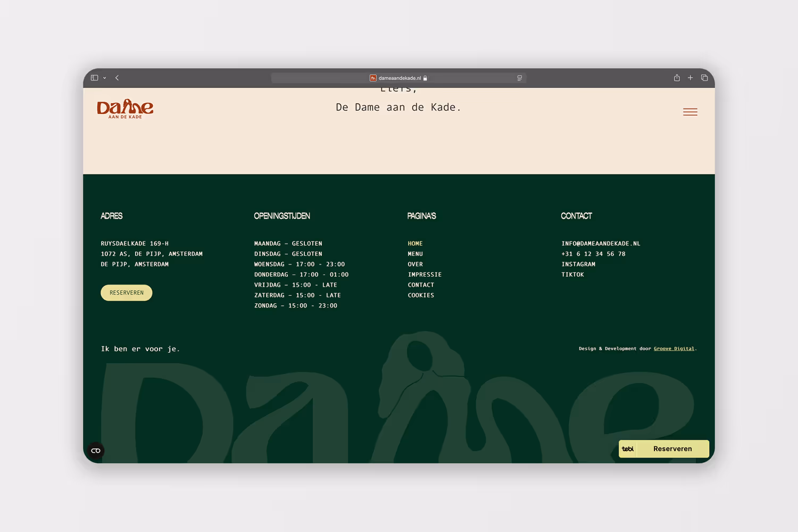Viewport: 798px width, 532px height.
Task: Click the Dame aan de Kade logo
Action: [125, 109]
